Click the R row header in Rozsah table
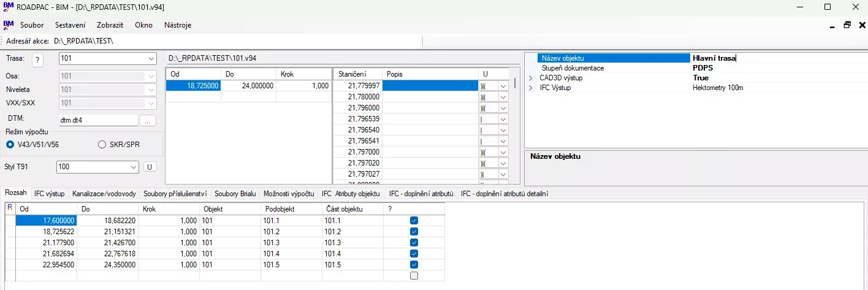868x290 pixels. (10, 208)
